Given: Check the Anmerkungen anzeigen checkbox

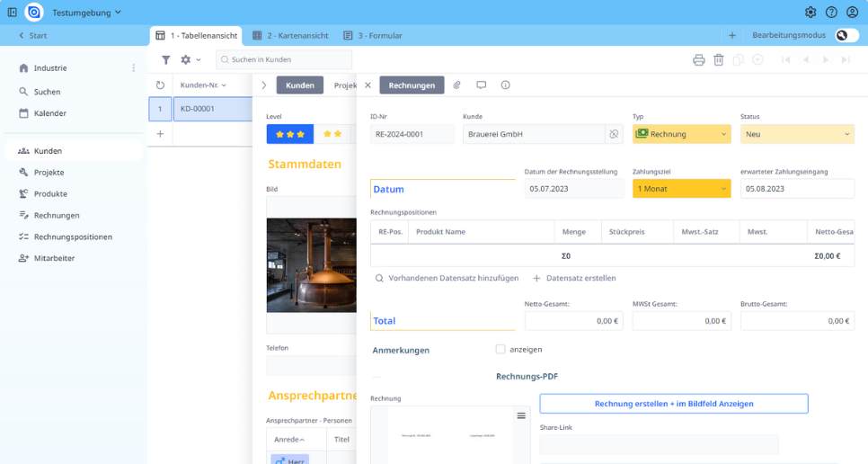Looking at the screenshot, I should [x=500, y=349].
